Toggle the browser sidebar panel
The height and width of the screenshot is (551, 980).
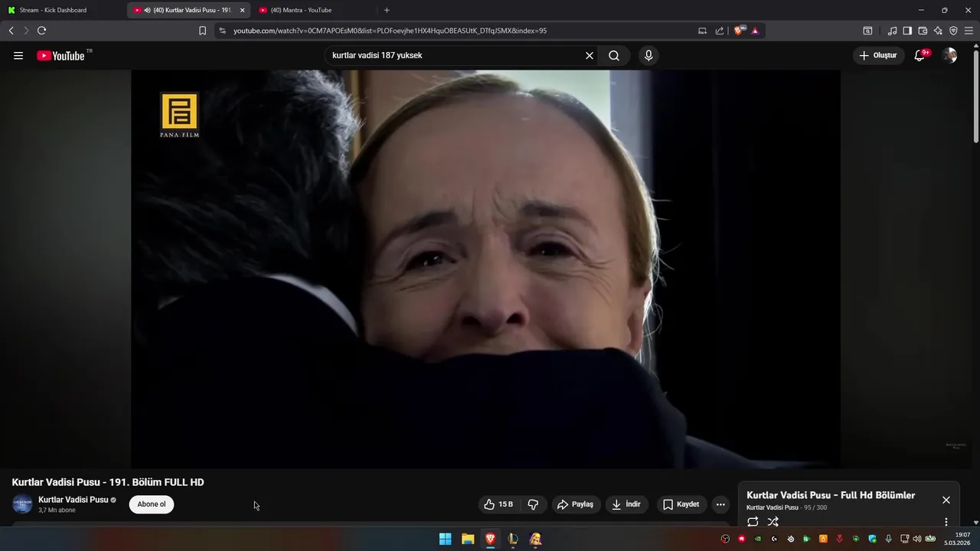coord(907,31)
